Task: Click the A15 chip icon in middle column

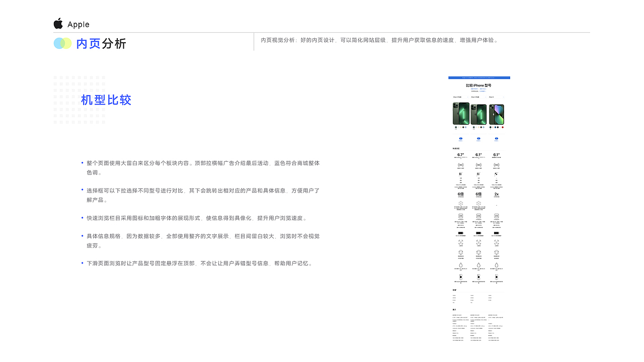Action: pyautogui.click(x=478, y=216)
